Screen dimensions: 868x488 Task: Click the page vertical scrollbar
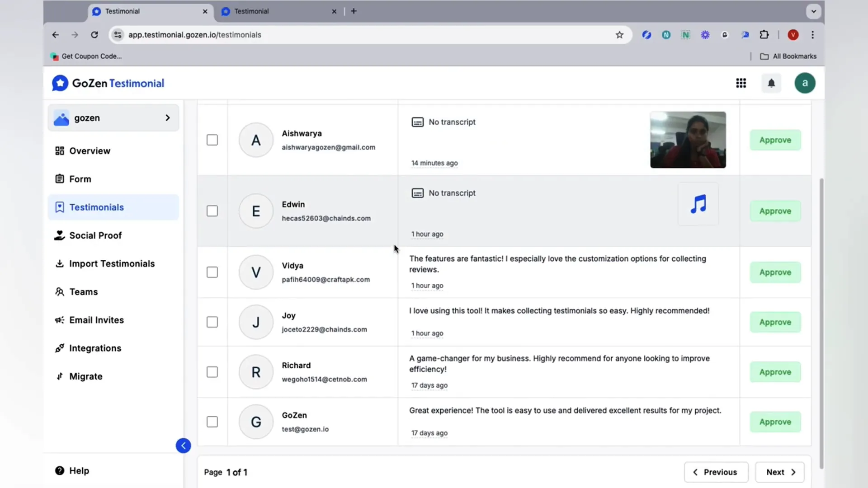[821, 323]
